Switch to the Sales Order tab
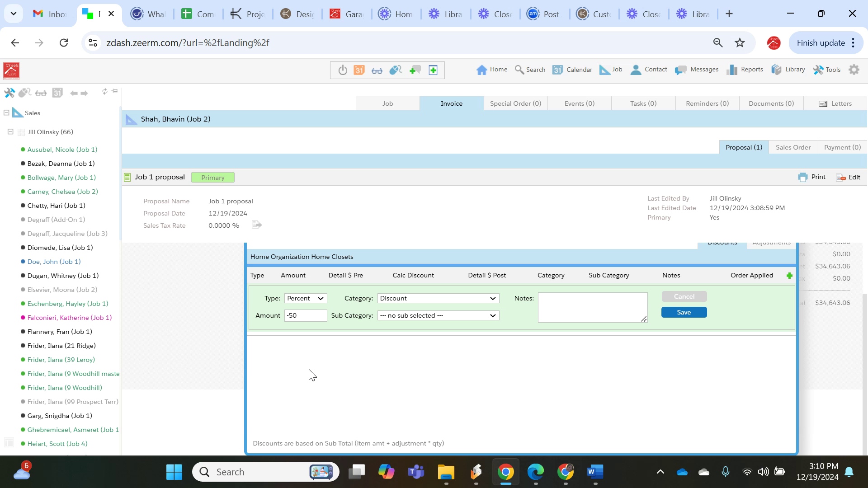The image size is (868, 488). pos(793,147)
